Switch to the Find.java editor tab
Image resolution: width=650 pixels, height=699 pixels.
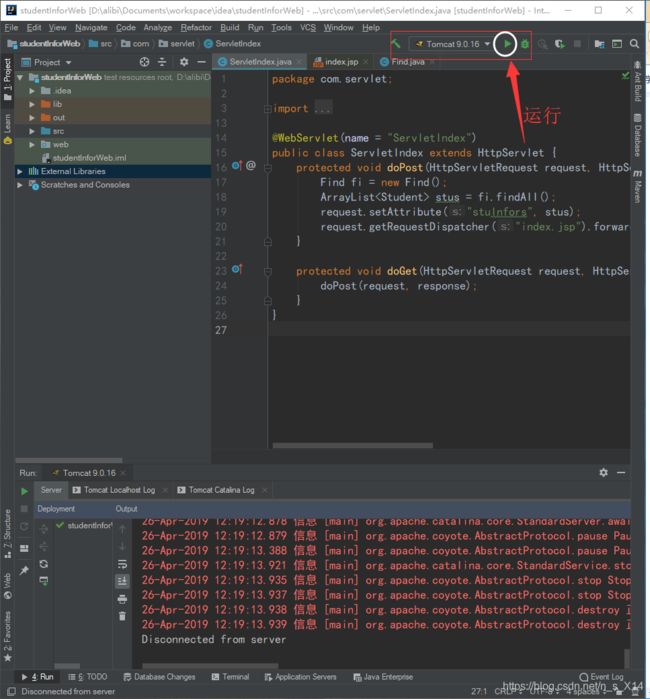point(407,62)
